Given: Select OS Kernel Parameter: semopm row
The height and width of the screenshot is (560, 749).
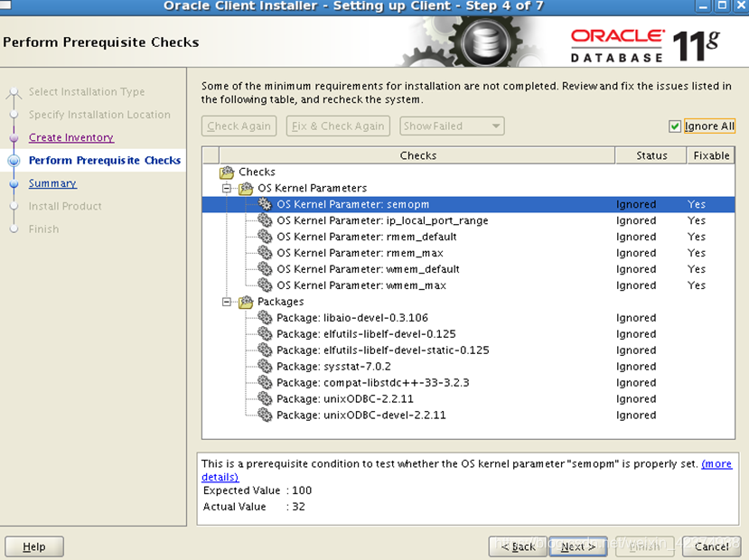Looking at the screenshot, I should pos(468,204).
